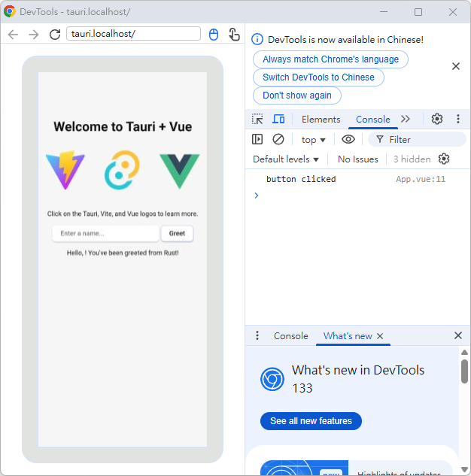Viewport: 471px width, 476px height.
Task: Close the What's new tab
Action: click(380, 336)
